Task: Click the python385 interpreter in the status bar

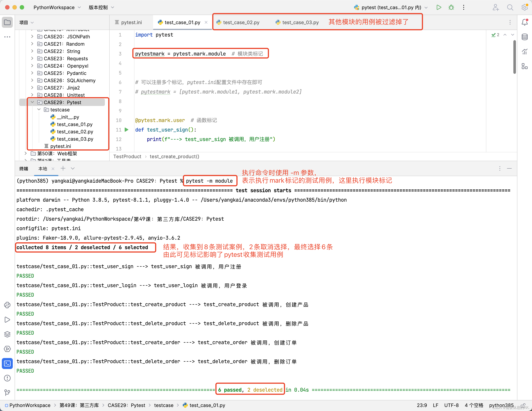Action: pyautogui.click(x=501, y=405)
